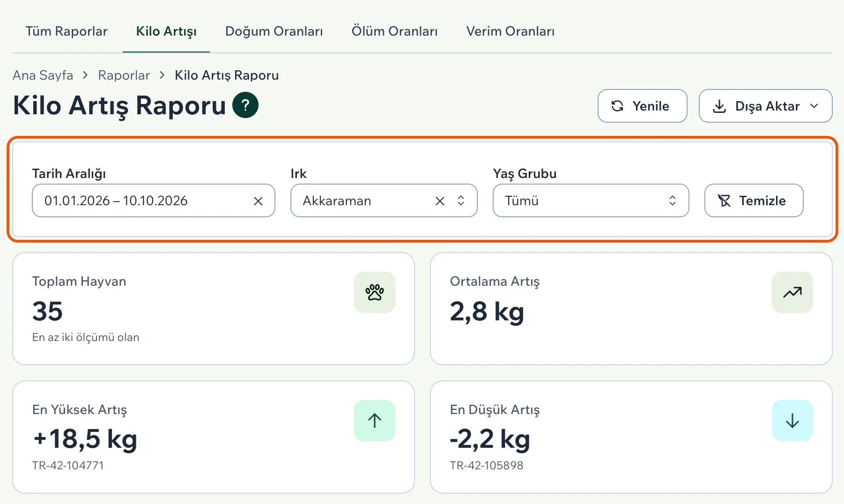Click the animal ID TR-42-105898

click(x=487, y=466)
